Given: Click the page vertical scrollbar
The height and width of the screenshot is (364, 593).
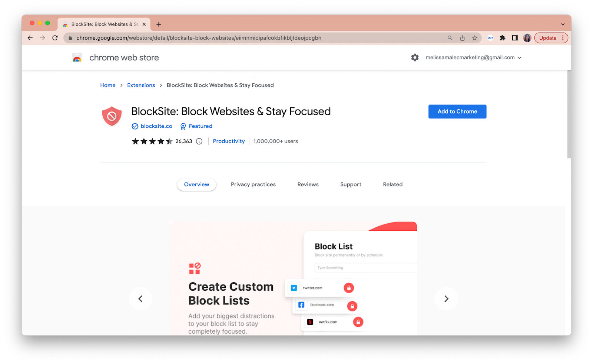Looking at the screenshot, I should pos(569,115).
